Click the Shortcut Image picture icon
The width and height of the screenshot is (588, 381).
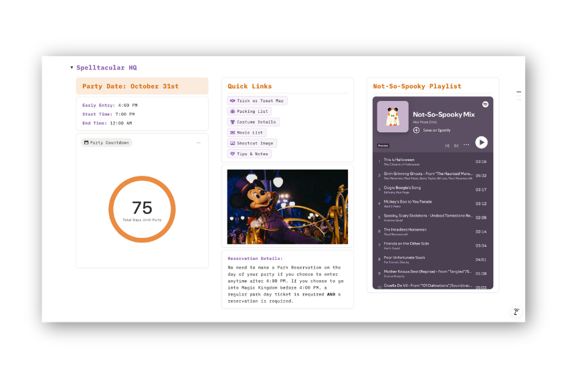(x=233, y=143)
